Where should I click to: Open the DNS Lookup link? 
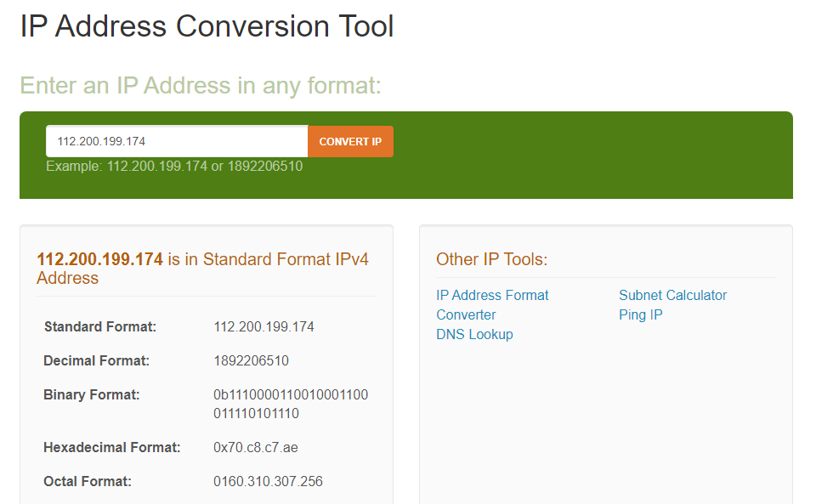tap(474, 334)
